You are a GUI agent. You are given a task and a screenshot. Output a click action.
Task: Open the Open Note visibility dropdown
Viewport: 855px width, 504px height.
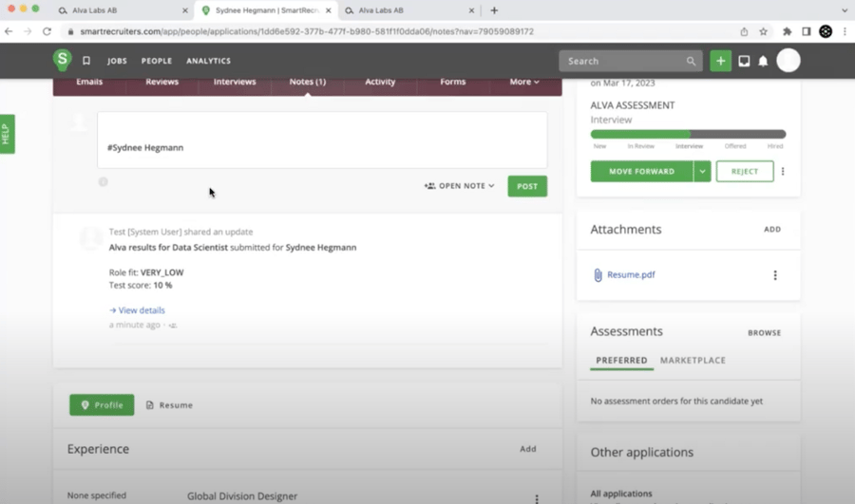pos(459,186)
